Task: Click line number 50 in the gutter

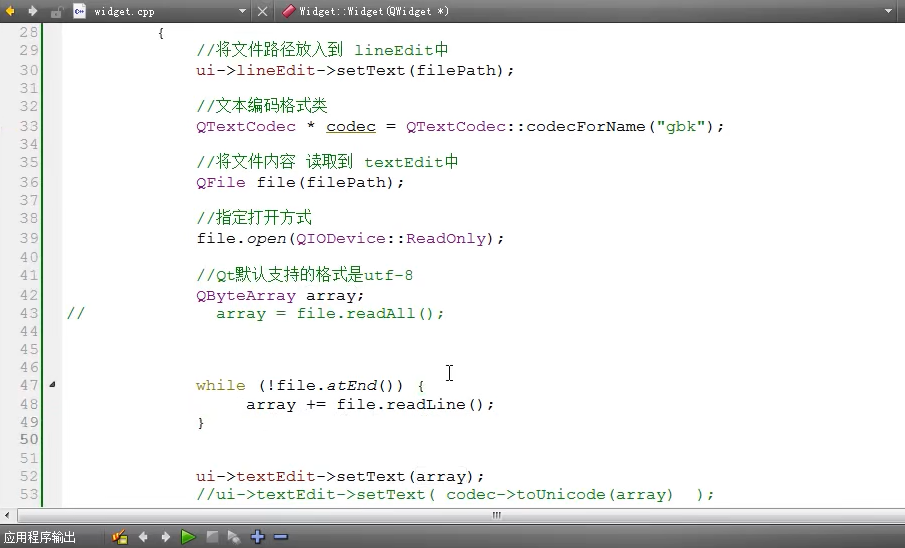Action: [29, 439]
